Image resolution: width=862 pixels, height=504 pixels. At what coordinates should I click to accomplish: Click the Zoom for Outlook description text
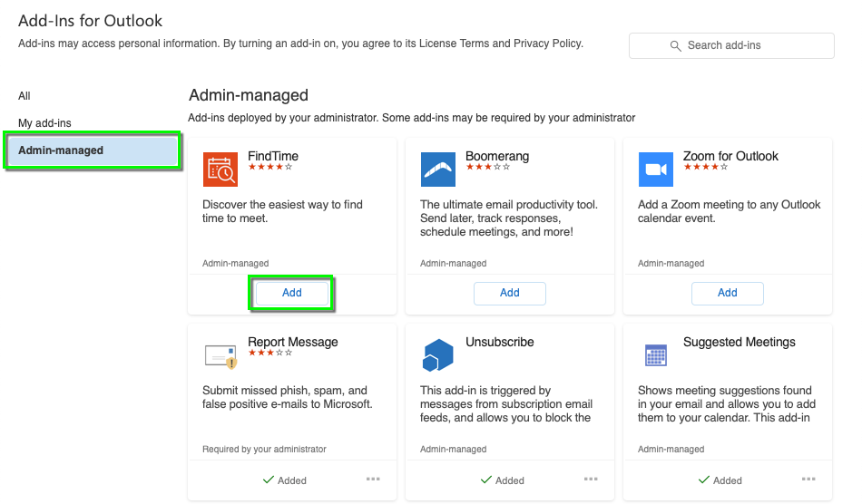pyautogui.click(x=729, y=211)
